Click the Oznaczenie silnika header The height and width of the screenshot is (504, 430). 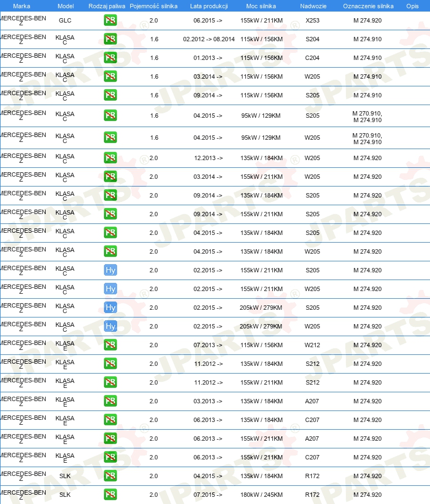pos(368,6)
